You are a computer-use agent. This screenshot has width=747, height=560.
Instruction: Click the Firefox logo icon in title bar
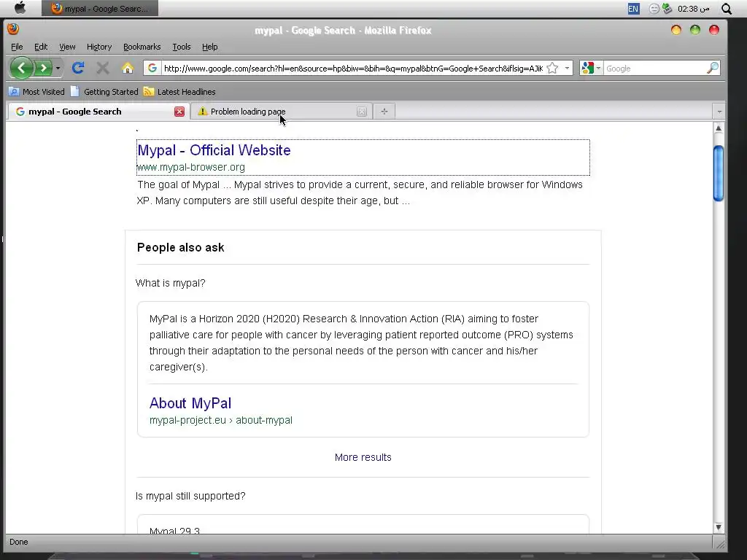click(x=13, y=29)
